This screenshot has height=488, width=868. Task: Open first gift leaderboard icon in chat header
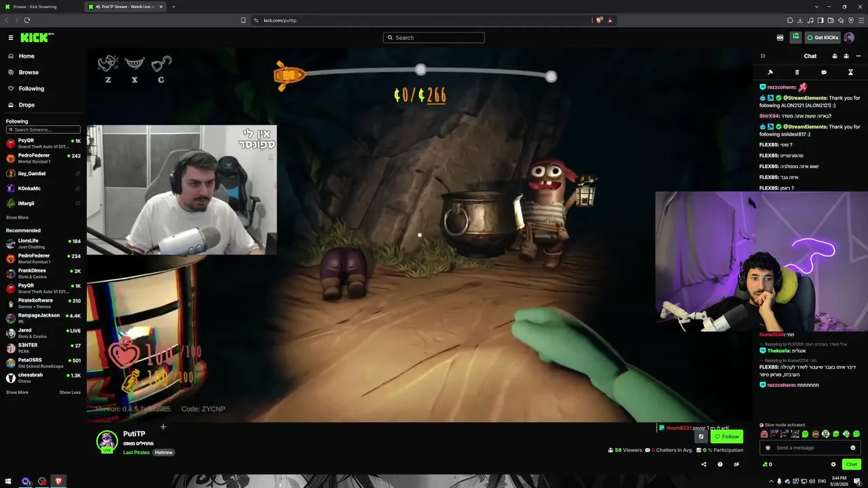(835, 56)
